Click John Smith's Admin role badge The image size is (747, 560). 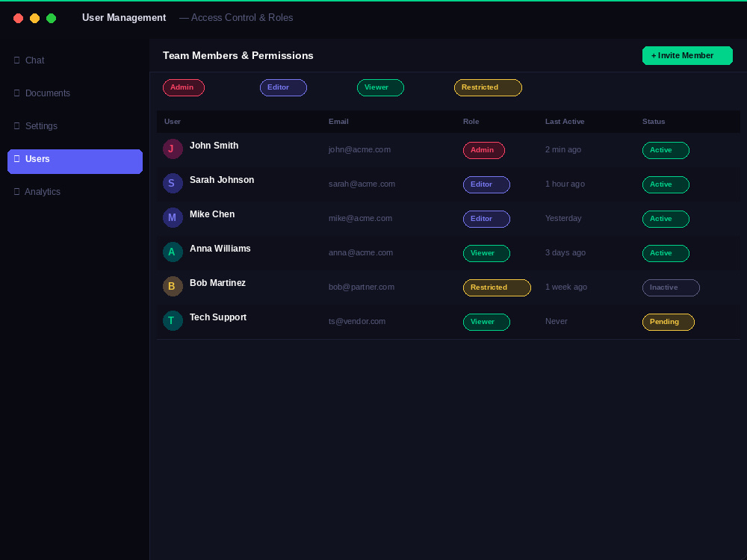pyautogui.click(x=483, y=151)
